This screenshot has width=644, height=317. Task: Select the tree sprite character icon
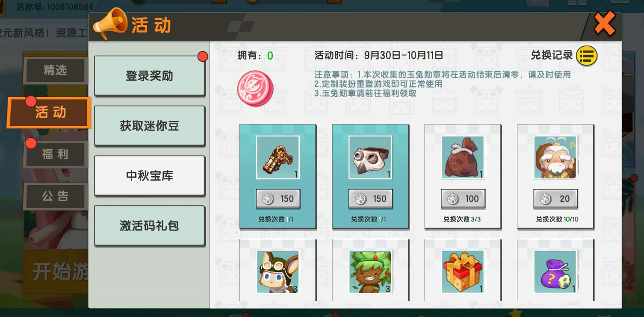tap(370, 272)
